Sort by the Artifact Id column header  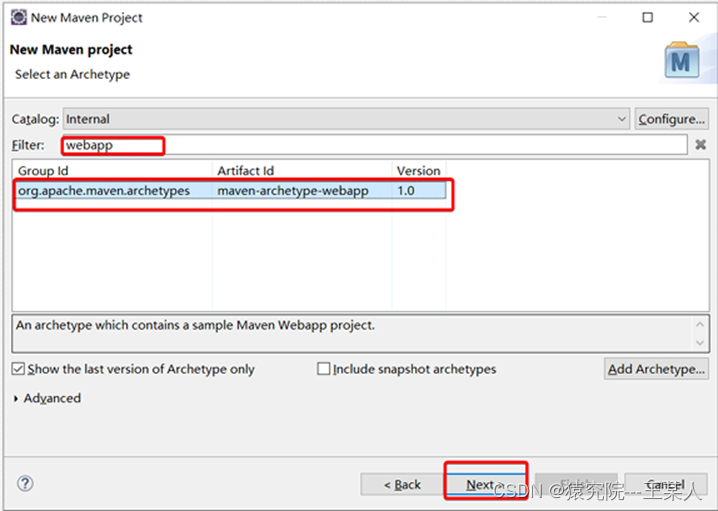(x=302, y=171)
